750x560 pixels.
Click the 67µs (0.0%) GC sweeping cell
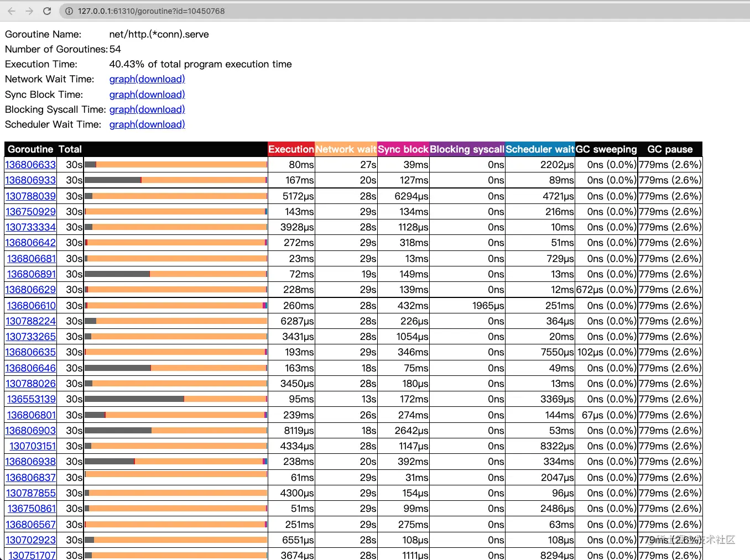pyautogui.click(x=606, y=415)
